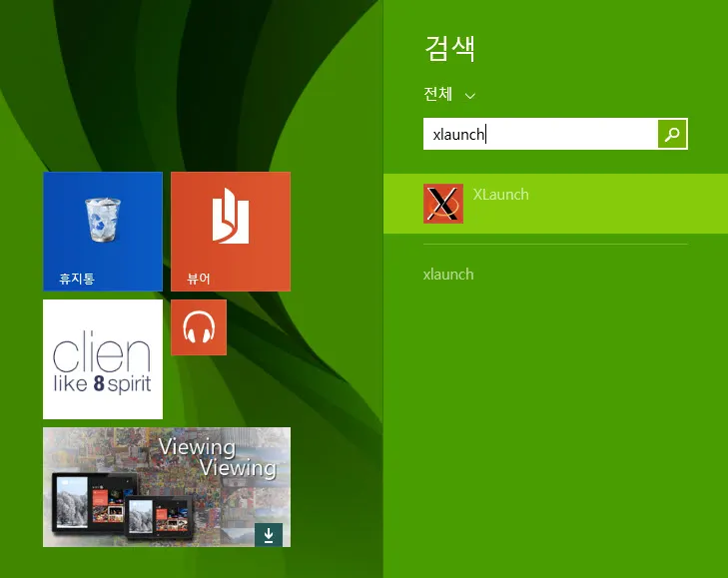
Task: Choose the xlaunch search suggestion
Action: (448, 274)
